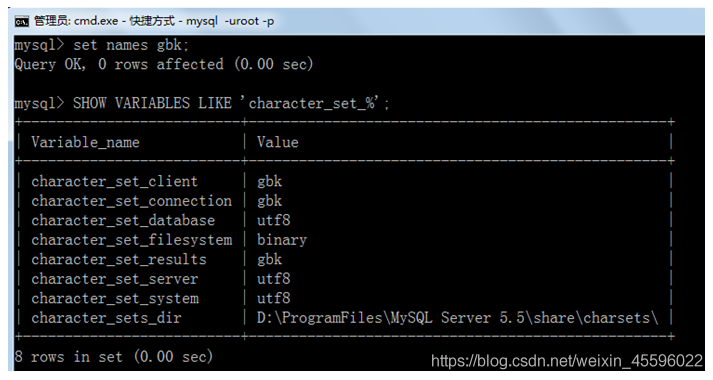Click the character_set_server variable
713x380 pixels.
tap(115, 279)
